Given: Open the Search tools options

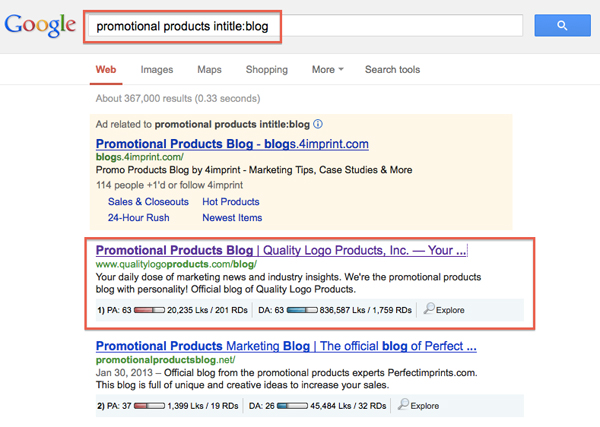Looking at the screenshot, I should coord(394,70).
